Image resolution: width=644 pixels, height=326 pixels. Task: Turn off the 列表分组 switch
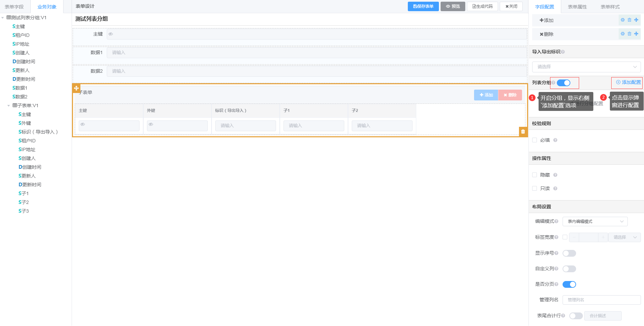564,83
